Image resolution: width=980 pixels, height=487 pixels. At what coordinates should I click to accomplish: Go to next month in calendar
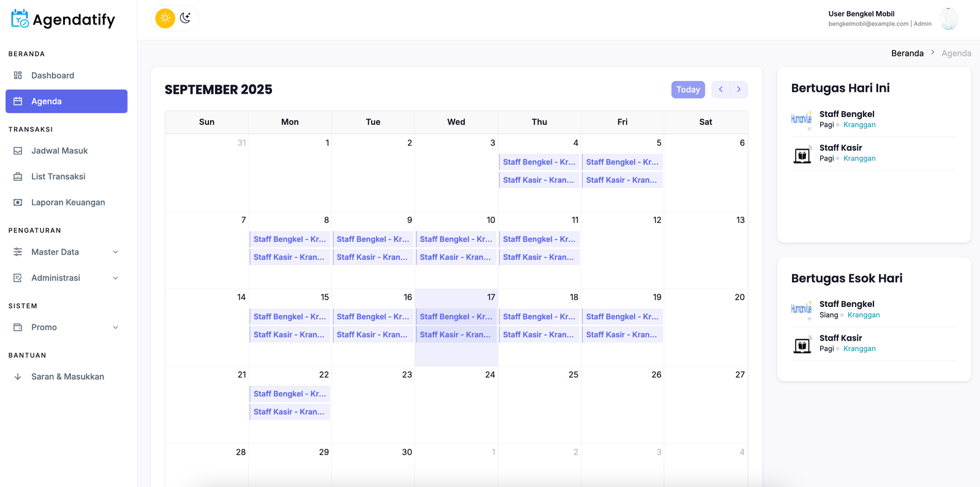(739, 89)
